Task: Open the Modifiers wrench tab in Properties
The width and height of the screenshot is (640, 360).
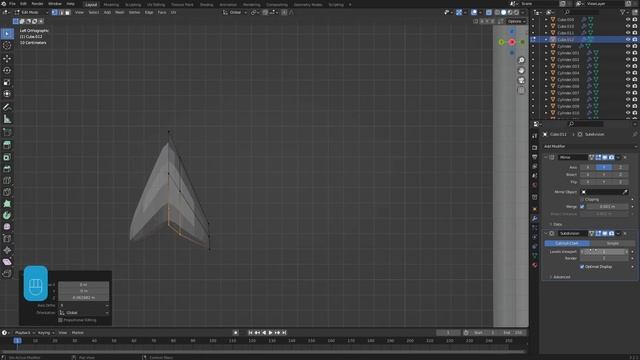Action: click(x=535, y=219)
